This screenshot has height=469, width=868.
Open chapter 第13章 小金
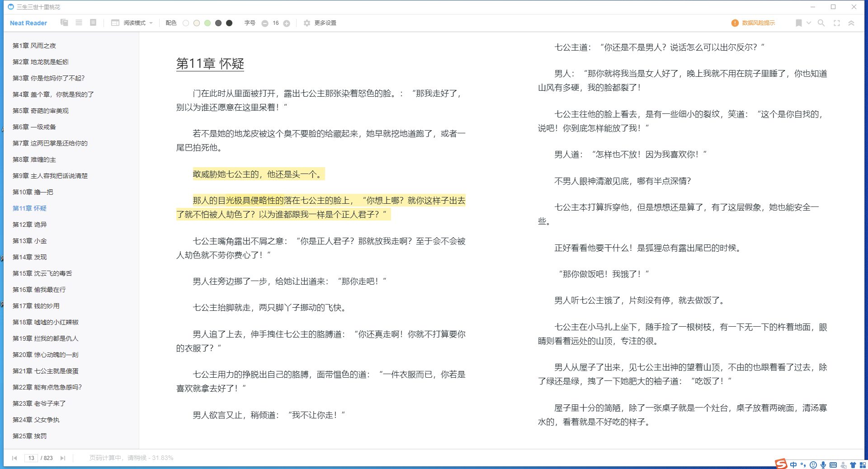(30, 241)
